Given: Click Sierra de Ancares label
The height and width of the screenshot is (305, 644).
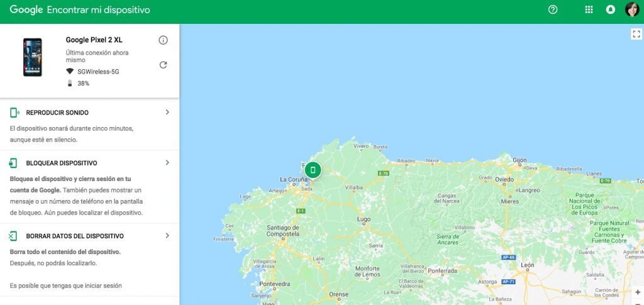Looking at the screenshot, I should pyautogui.click(x=447, y=240).
